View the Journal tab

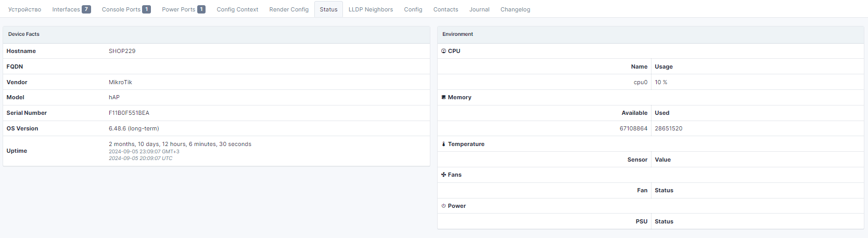pyautogui.click(x=479, y=9)
